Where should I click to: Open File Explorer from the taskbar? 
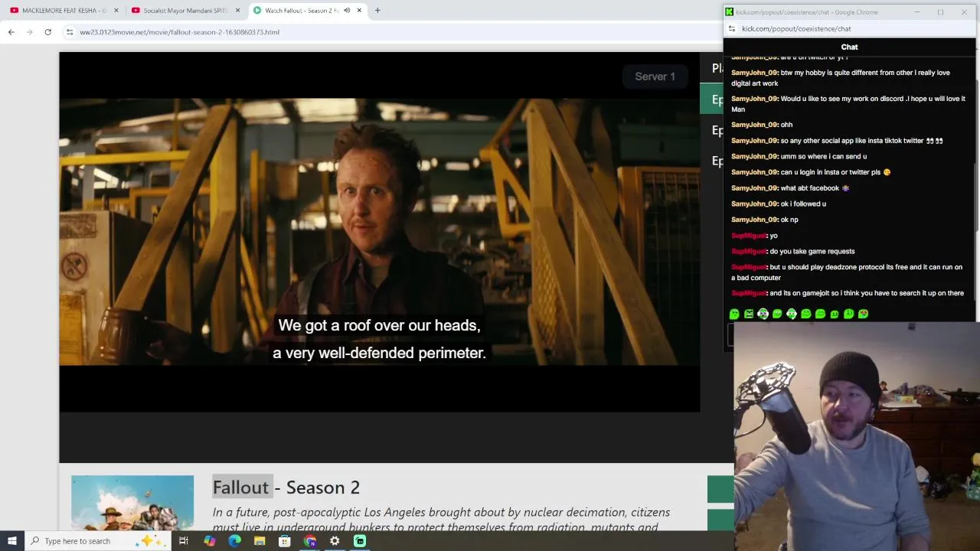(x=260, y=541)
